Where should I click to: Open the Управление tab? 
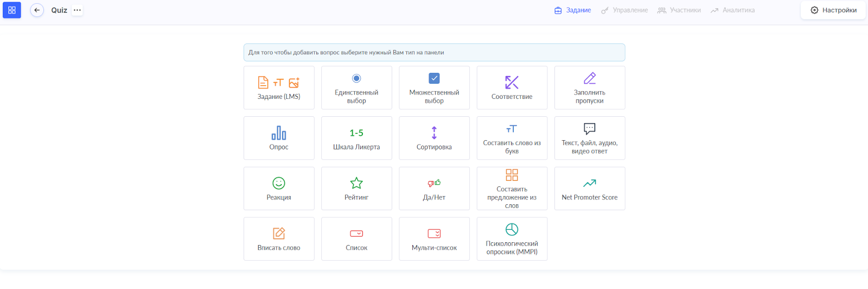tap(624, 10)
